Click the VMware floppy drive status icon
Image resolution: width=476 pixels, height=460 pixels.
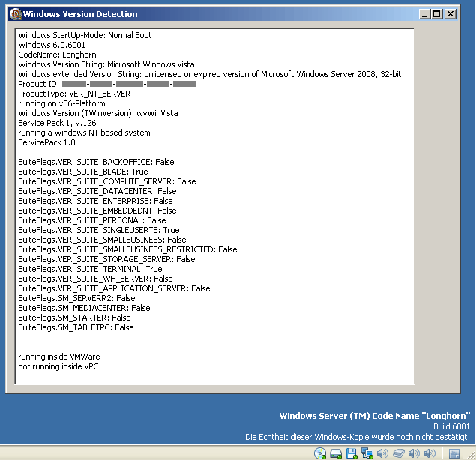352,453
